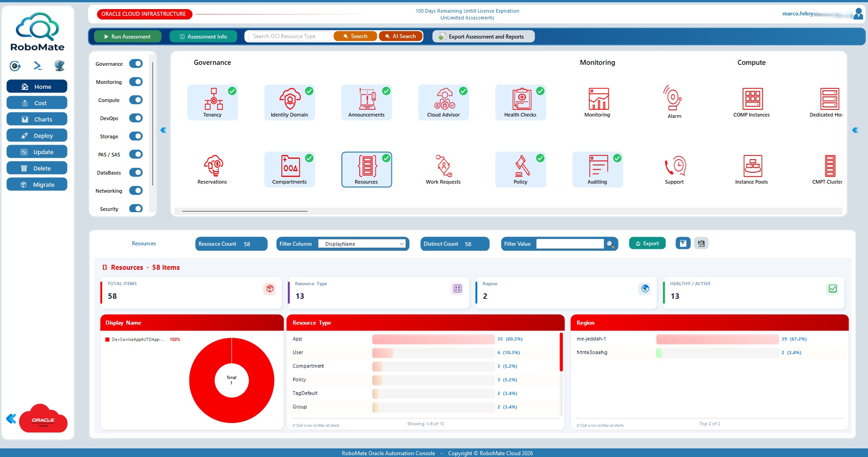Screen dimensions: 868x457
Task: Open the Migrate menu
Action: tap(37, 185)
